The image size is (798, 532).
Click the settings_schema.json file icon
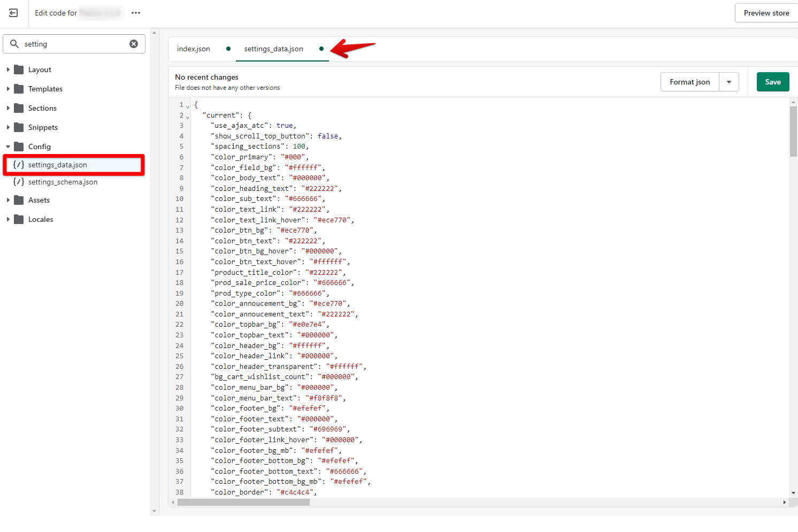19,182
